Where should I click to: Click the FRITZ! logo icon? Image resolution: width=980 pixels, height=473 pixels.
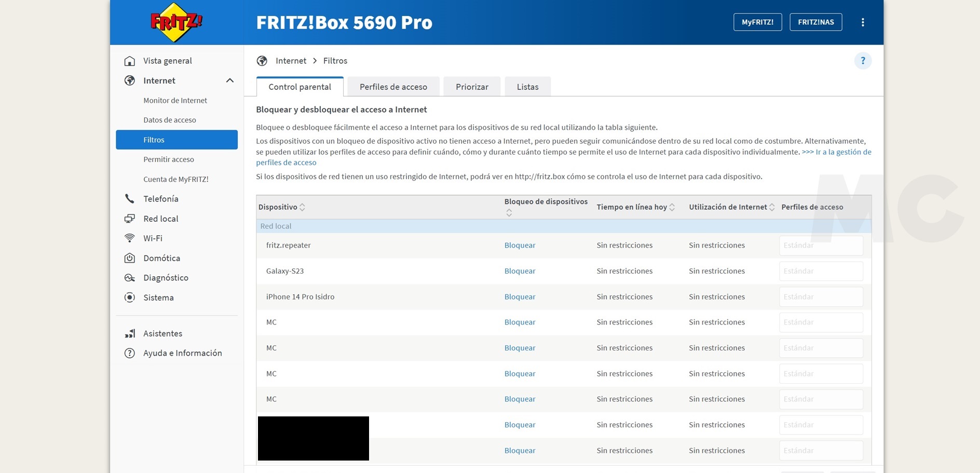pyautogui.click(x=176, y=22)
